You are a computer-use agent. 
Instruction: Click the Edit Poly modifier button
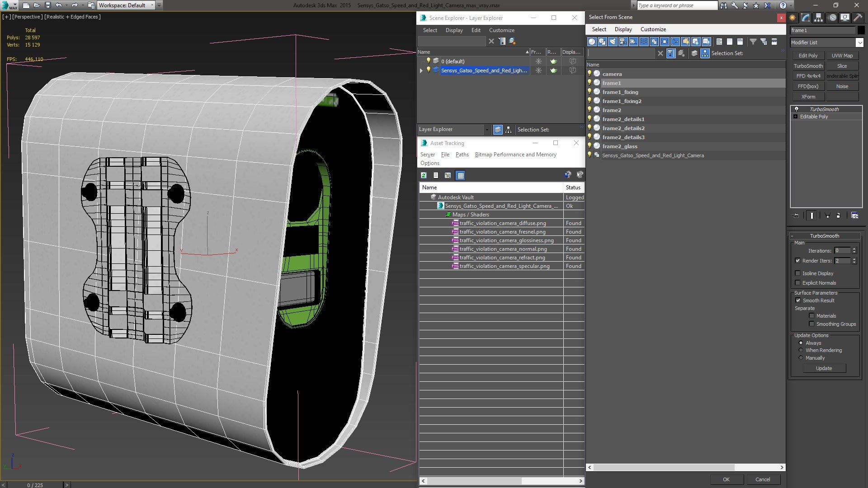[x=808, y=56]
